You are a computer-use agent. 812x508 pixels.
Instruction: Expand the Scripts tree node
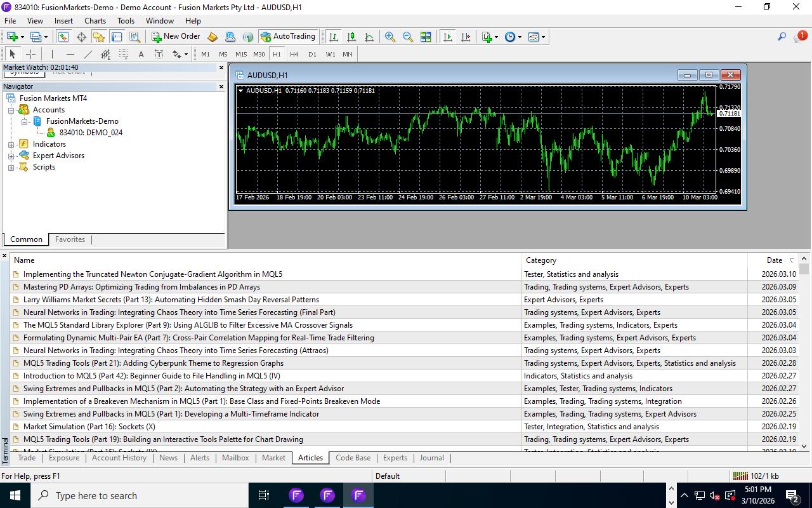pyautogui.click(x=11, y=167)
